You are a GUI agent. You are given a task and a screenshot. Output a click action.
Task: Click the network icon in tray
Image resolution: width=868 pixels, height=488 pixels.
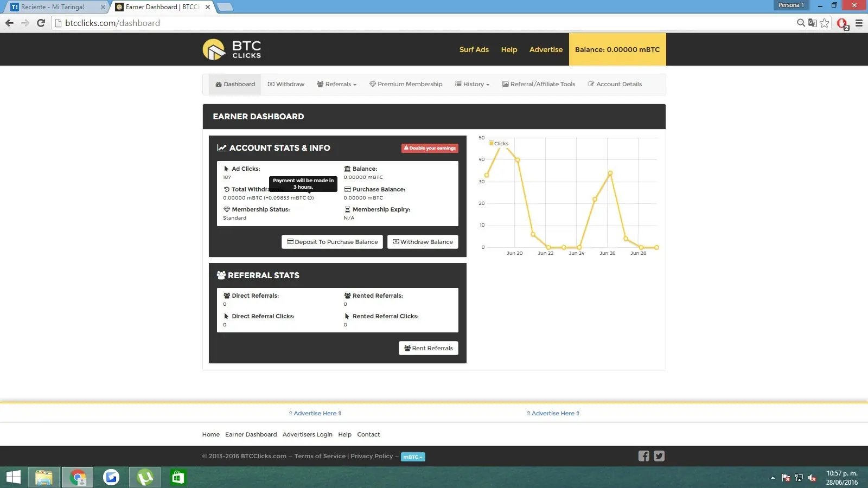799,478
